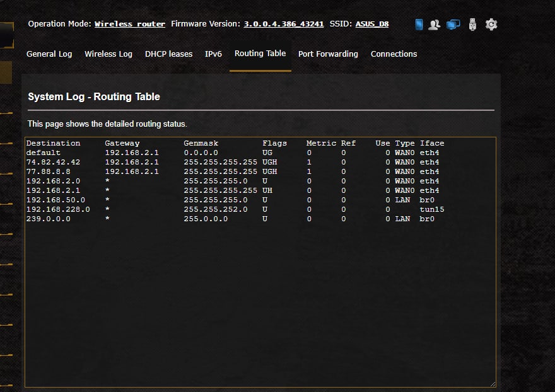Screen dimensions: 555x392
Task: Click the UG flag in default row
Action: coord(267,153)
